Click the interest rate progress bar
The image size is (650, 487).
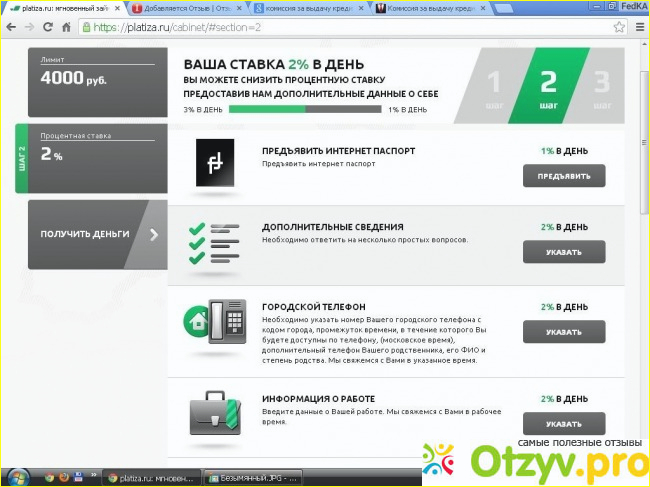coord(304,109)
